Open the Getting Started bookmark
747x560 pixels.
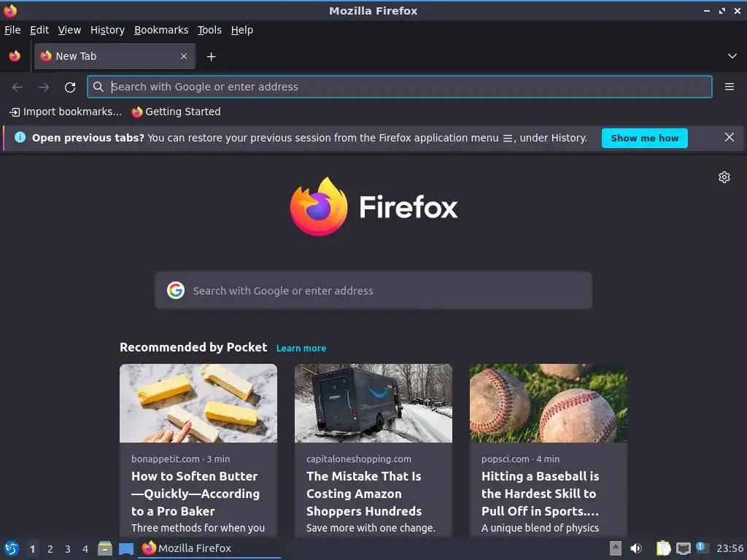[x=177, y=112]
